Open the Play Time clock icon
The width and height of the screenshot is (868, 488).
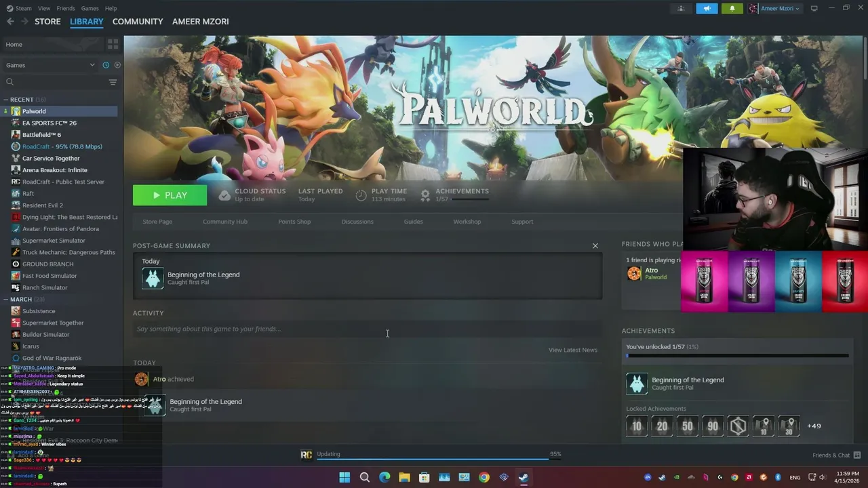click(361, 195)
